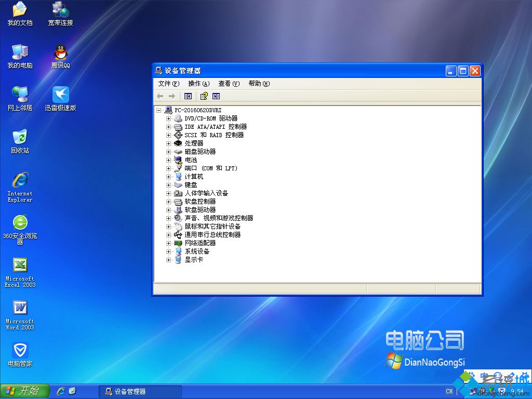Image resolution: width=532 pixels, height=399 pixels.
Task: Click the action pane toolbar icon next to Properties
Action: pos(216,96)
